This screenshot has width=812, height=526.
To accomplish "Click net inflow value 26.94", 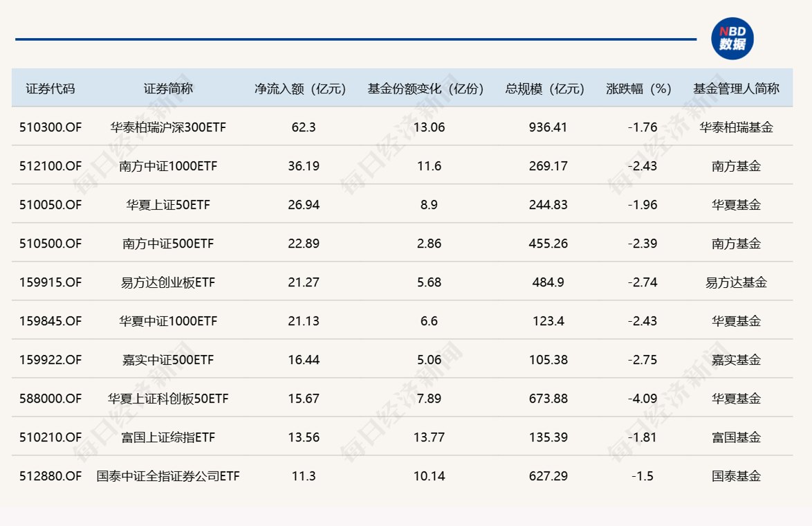I will pos(304,205).
